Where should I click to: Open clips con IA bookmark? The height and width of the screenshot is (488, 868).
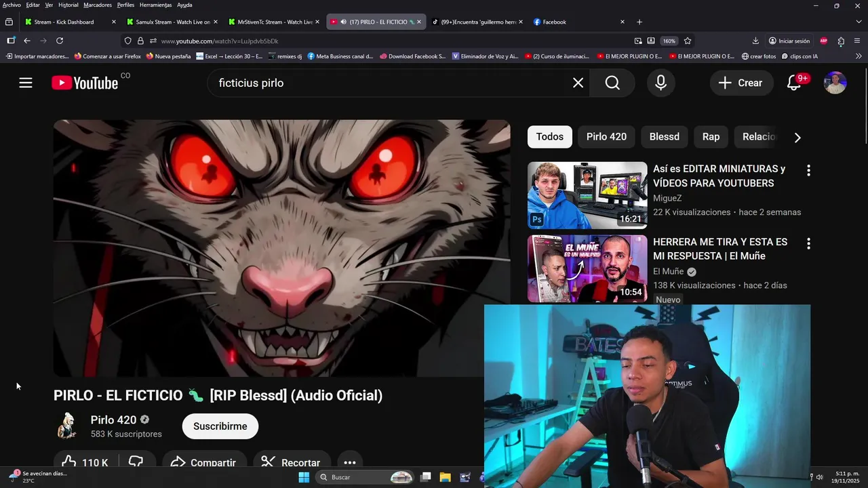coord(800,56)
